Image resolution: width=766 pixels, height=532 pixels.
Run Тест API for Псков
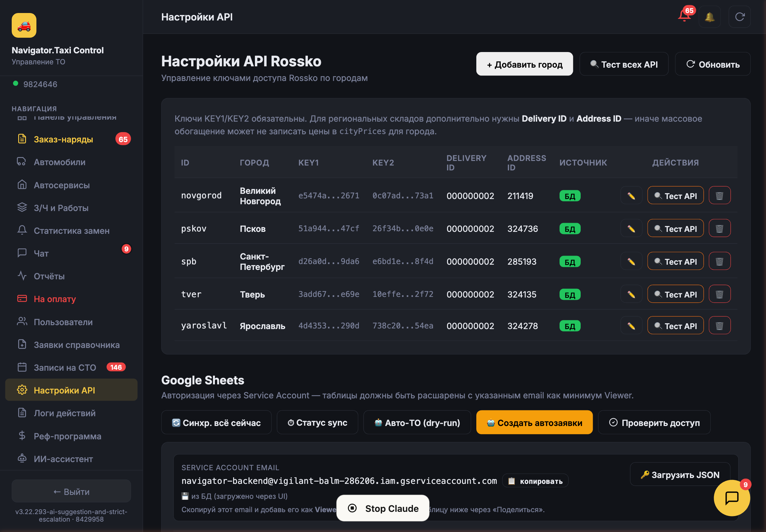pyautogui.click(x=675, y=229)
